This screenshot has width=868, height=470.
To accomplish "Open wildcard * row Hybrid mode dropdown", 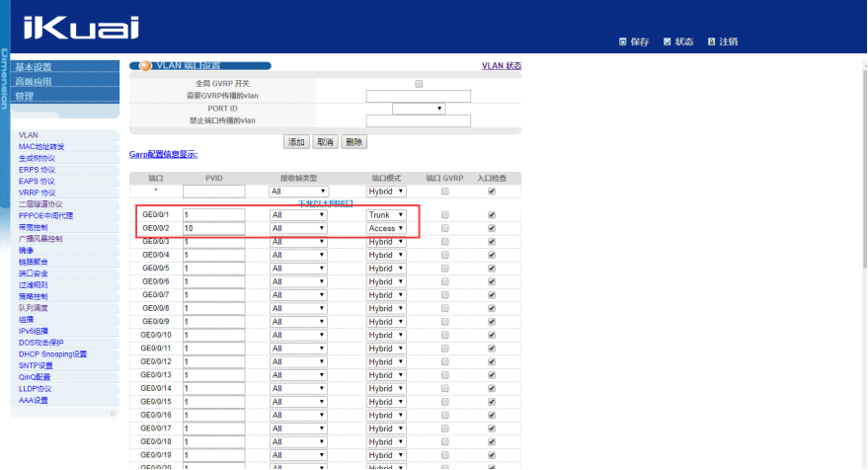I will [386, 192].
